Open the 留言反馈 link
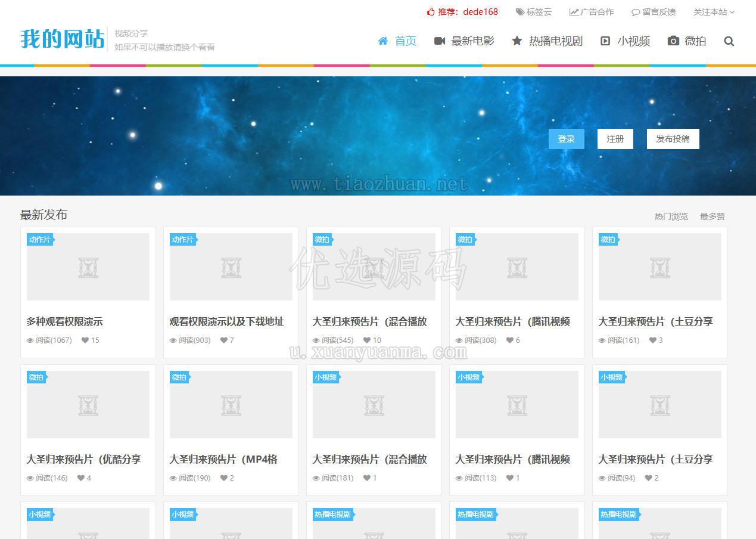 [654, 12]
